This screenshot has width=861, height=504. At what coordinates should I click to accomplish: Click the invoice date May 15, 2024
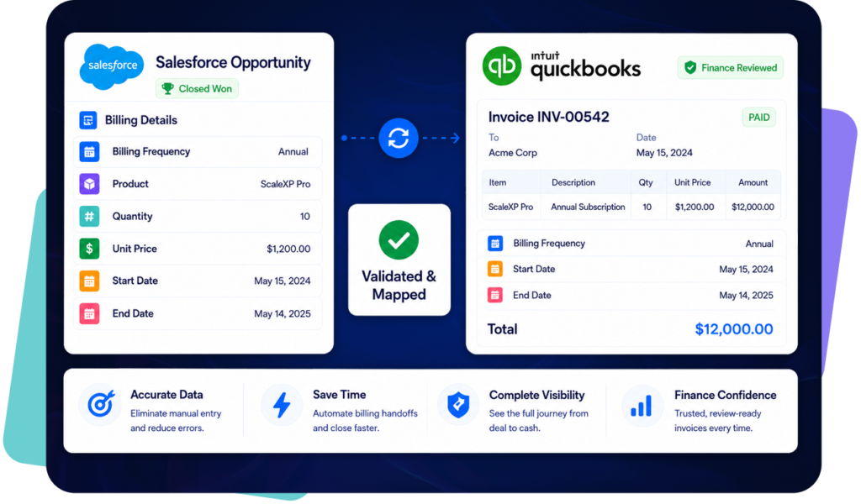pyautogui.click(x=664, y=153)
